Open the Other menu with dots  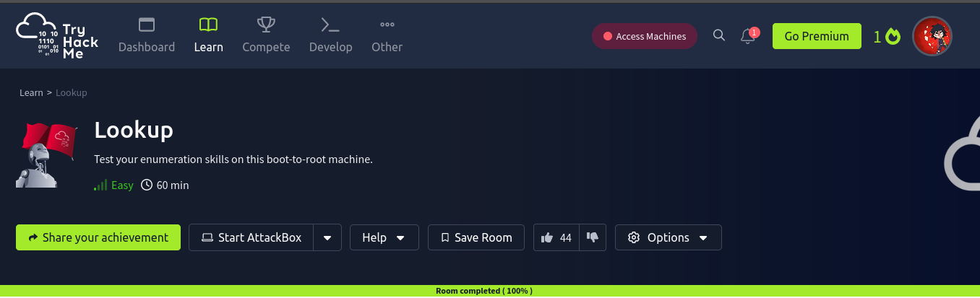point(387,35)
